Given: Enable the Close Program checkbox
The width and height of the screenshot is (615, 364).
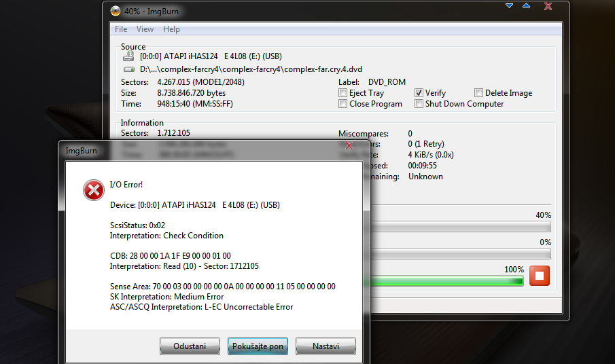Looking at the screenshot, I should (x=342, y=104).
